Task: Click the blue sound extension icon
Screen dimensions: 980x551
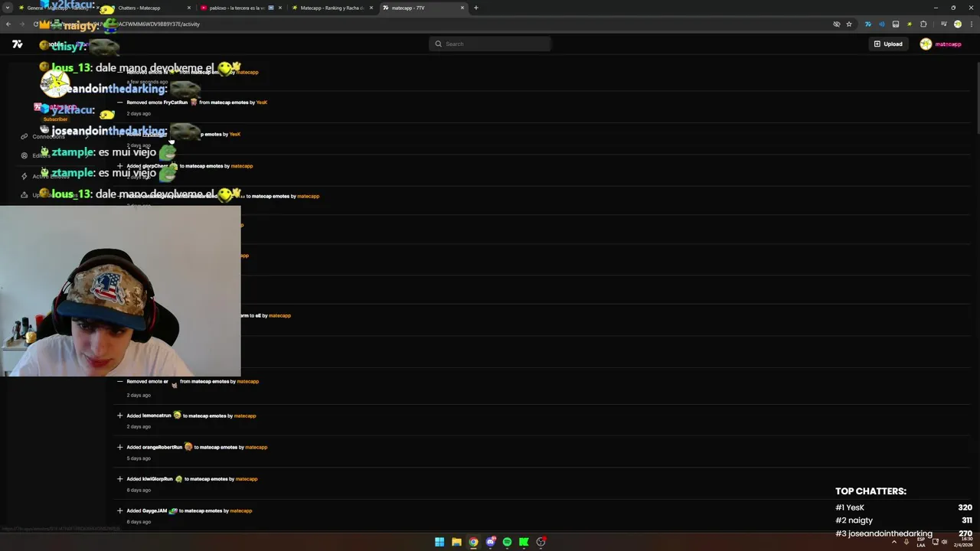Action: tap(881, 24)
